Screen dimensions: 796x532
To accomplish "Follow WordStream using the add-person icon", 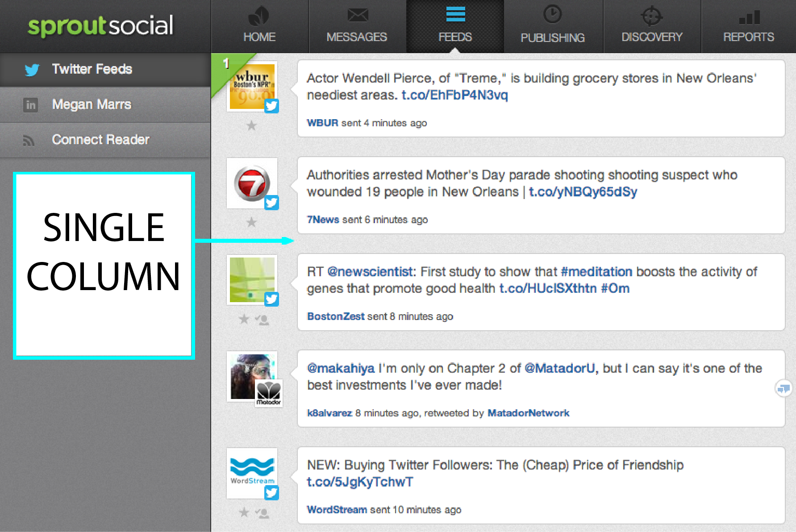I will point(263,513).
